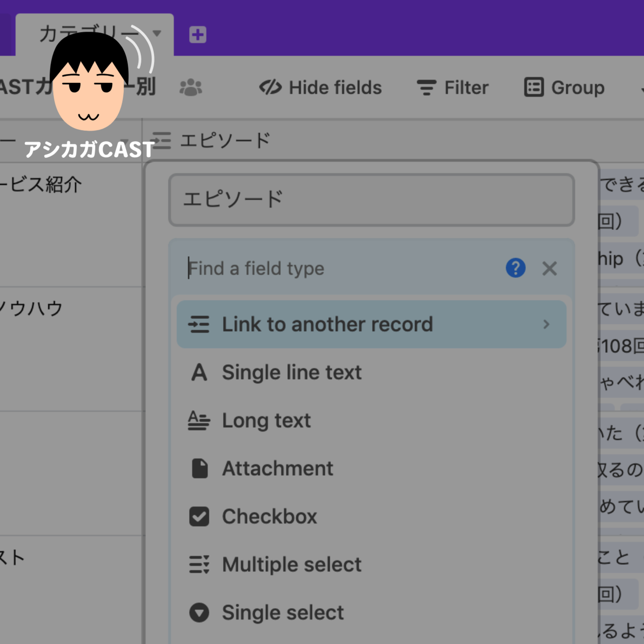The width and height of the screenshot is (644, 644).
Task: Edit the エピソード field name input
Action: point(371,200)
